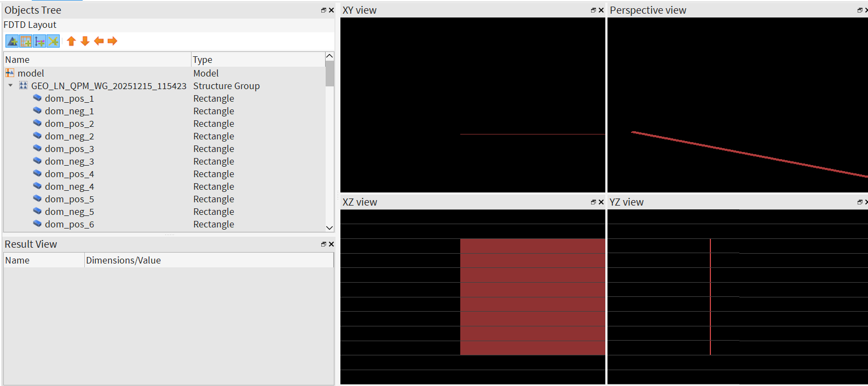Click the Rectangle type cell for dom_pos_1
The height and width of the screenshot is (386, 868).
(x=213, y=98)
